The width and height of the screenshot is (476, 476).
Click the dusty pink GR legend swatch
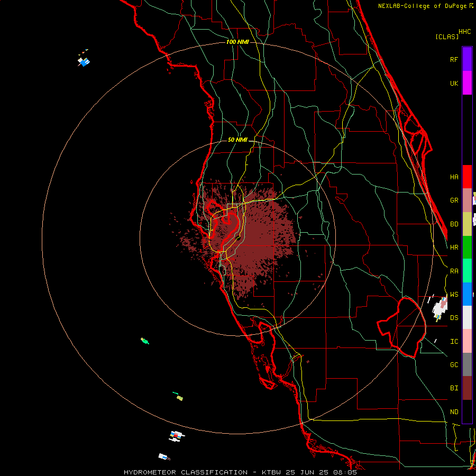[467, 200]
